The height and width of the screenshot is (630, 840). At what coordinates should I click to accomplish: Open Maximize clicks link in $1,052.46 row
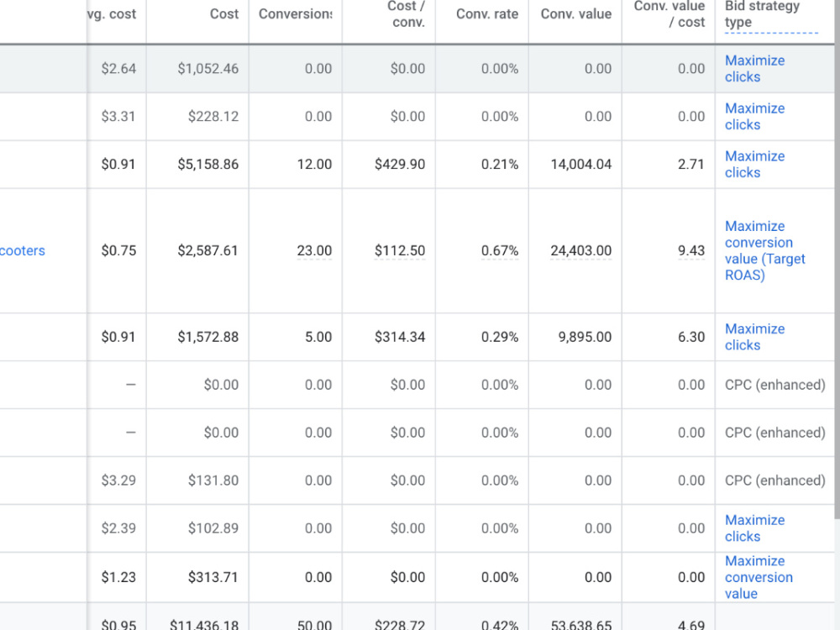[x=755, y=69]
